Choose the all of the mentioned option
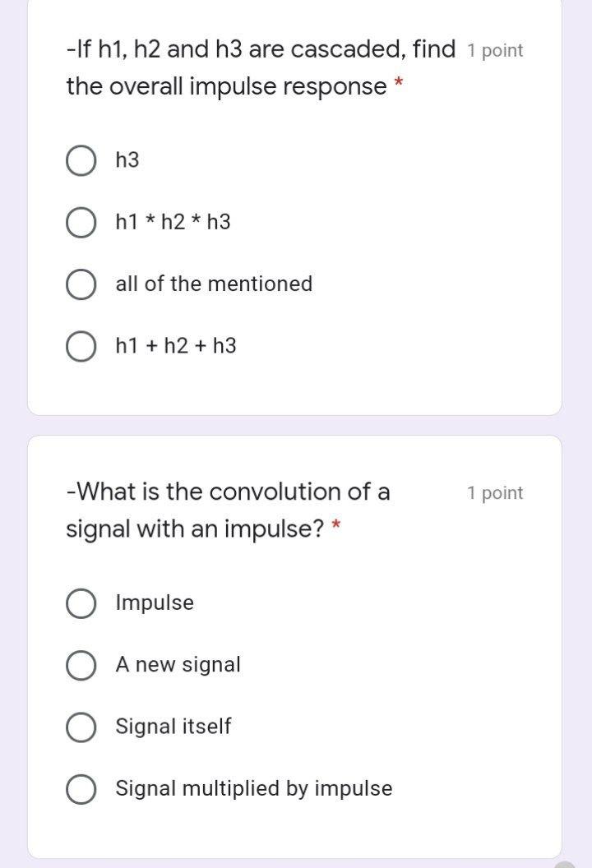The height and width of the screenshot is (868, 592). [x=81, y=284]
